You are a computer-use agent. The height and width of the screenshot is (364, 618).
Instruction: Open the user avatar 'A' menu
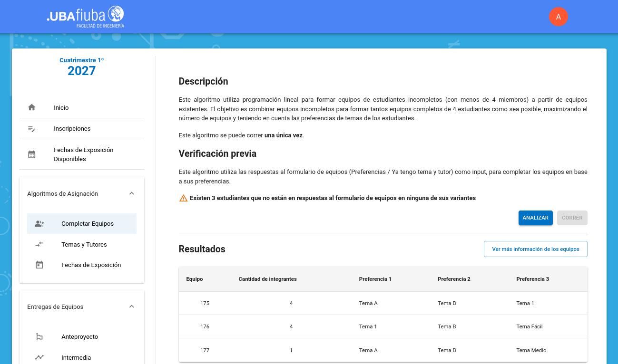point(558,17)
